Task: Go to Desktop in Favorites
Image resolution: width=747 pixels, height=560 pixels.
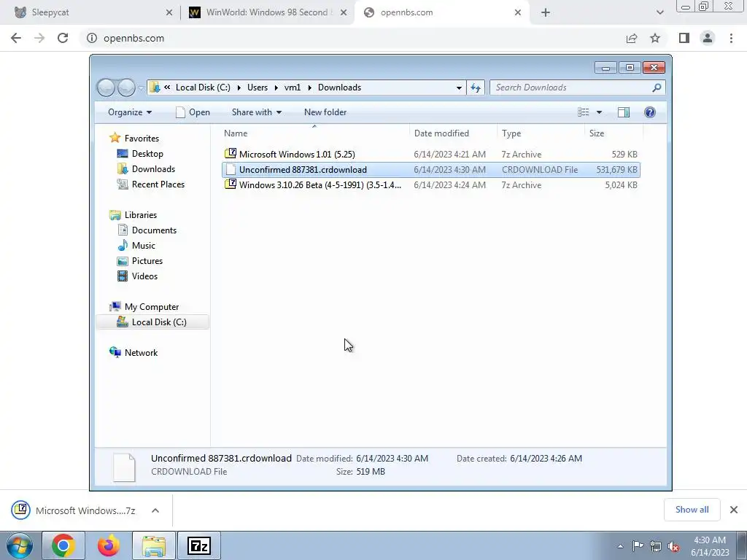Action: pos(140,154)
